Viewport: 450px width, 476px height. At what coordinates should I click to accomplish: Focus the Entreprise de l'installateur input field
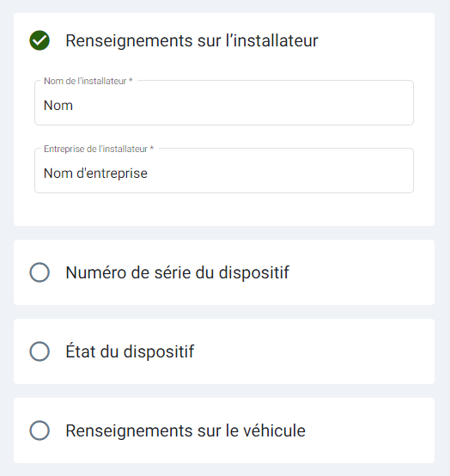[224, 171]
